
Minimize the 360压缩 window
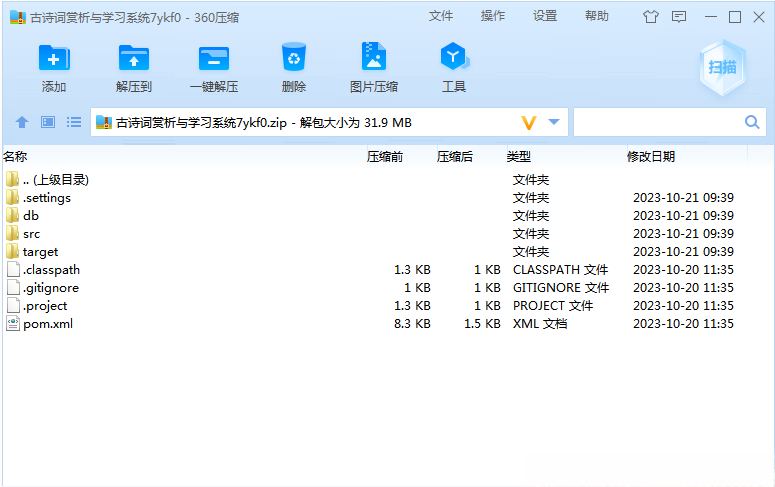pos(711,17)
